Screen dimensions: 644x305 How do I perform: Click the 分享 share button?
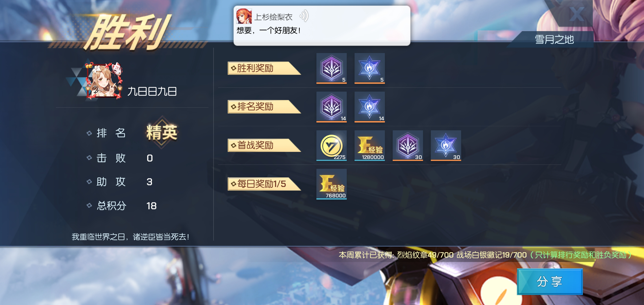550,282
